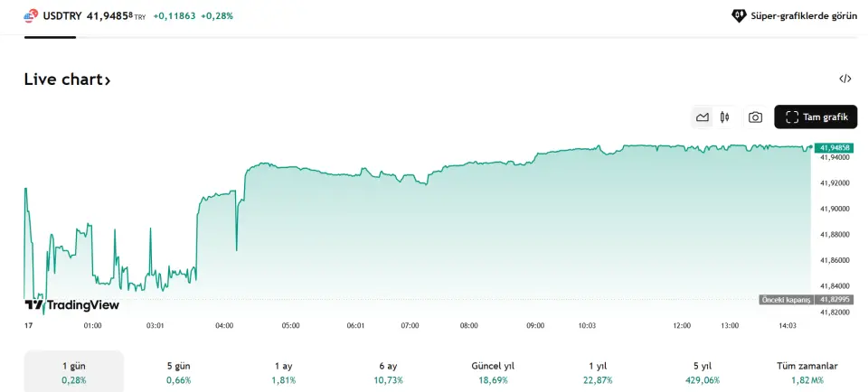Click the USDTRY currency flag icon
This screenshot has width=868, height=392.
[31, 15]
